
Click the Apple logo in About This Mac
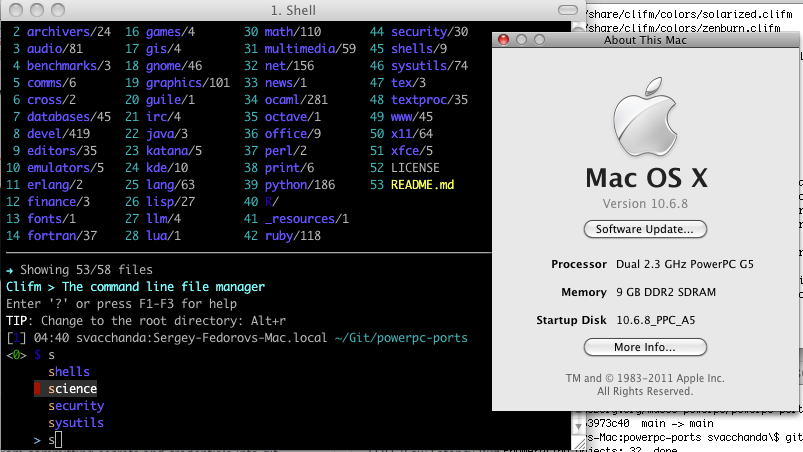[645, 117]
